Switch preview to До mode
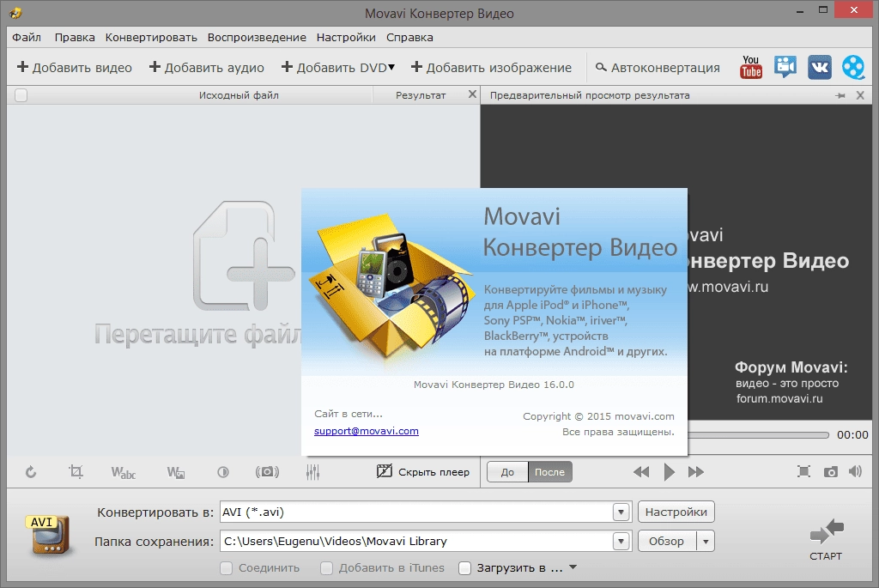The image size is (879, 588). (x=507, y=472)
